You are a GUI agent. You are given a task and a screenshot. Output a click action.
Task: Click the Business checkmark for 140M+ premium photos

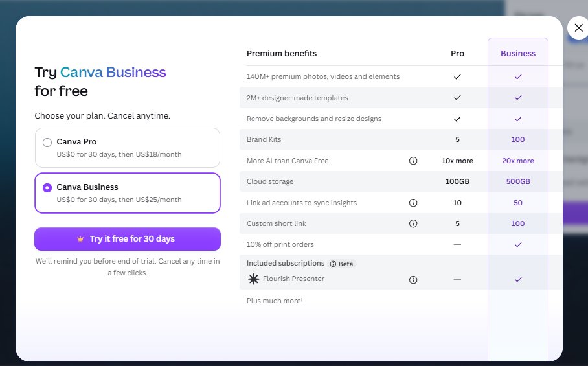pos(518,77)
